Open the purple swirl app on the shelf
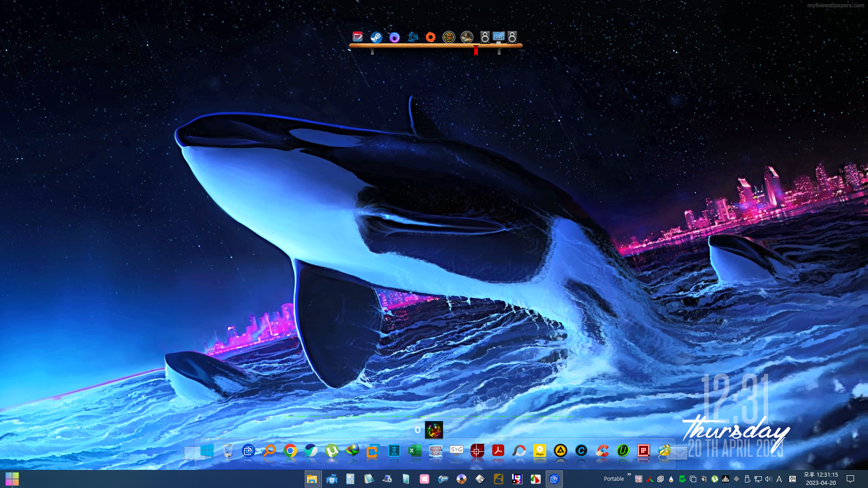Screen dimensions: 868x488 tap(394, 37)
